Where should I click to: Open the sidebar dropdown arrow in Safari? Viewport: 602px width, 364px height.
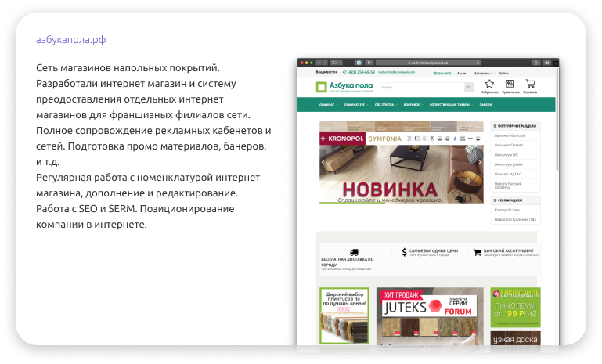(x=340, y=63)
